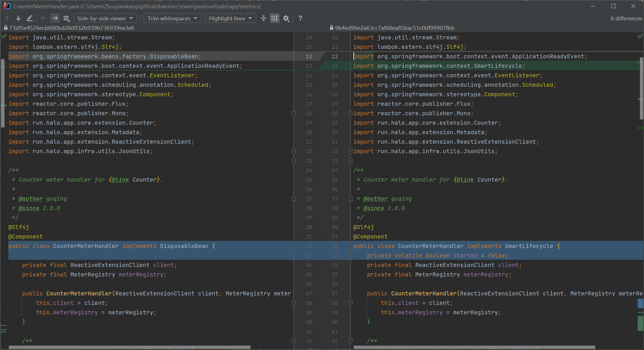Open Side-by-side viewer dropdown
This screenshot has height=350, width=644.
(x=105, y=18)
